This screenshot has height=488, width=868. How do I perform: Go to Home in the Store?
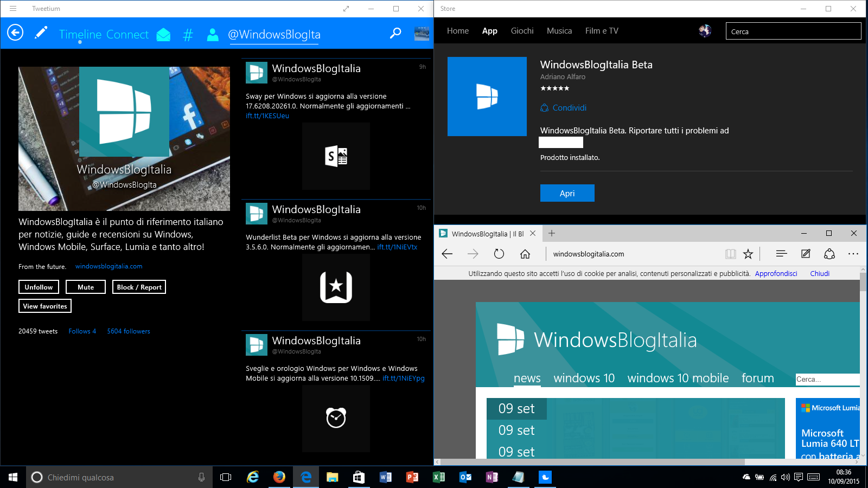[x=458, y=31]
